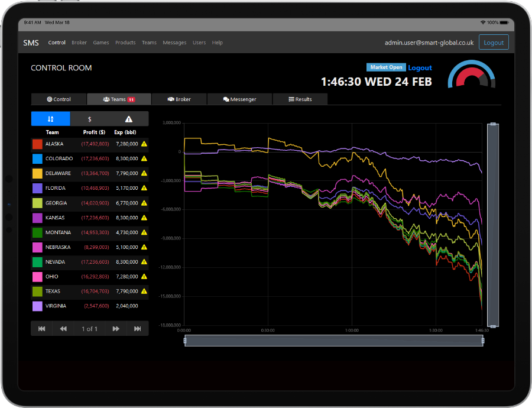The width and height of the screenshot is (532, 408).
Task: Click the warning icon beside MONTANA
Action: pyautogui.click(x=144, y=232)
